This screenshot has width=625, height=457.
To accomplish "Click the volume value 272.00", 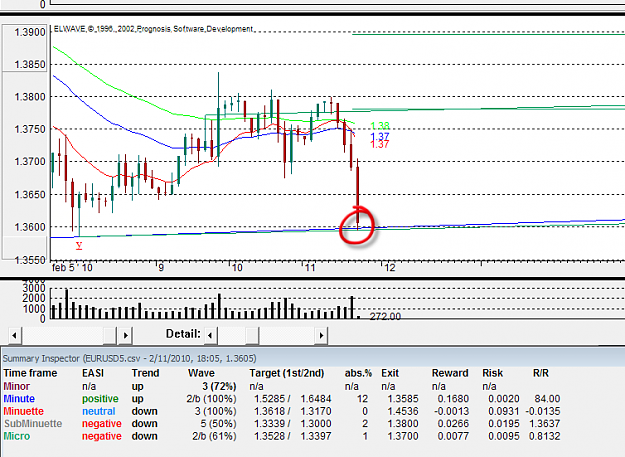I will (385, 316).
